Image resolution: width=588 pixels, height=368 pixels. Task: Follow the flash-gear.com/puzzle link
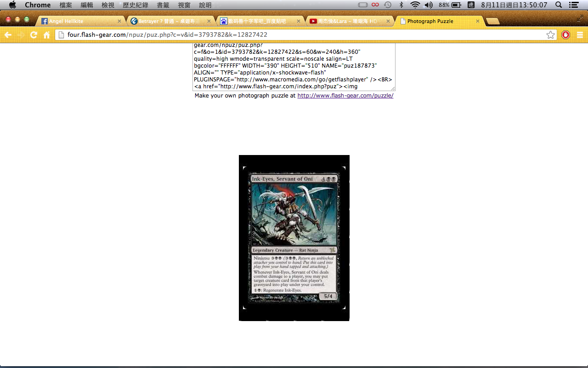click(x=345, y=96)
